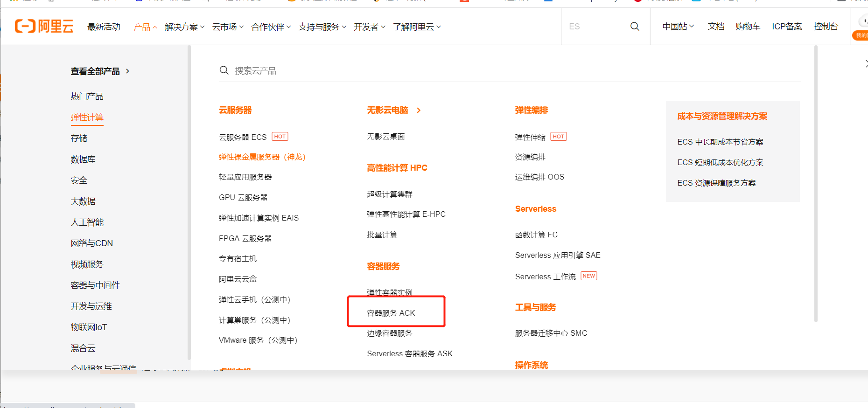Open ECS 中长期成本节省方案

(x=721, y=142)
